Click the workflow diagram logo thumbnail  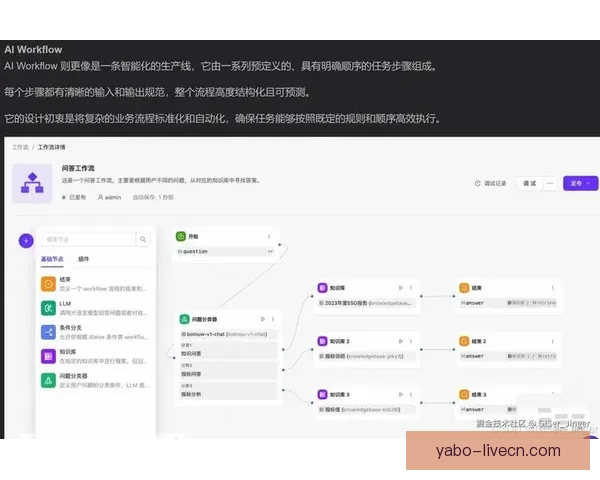32,183
